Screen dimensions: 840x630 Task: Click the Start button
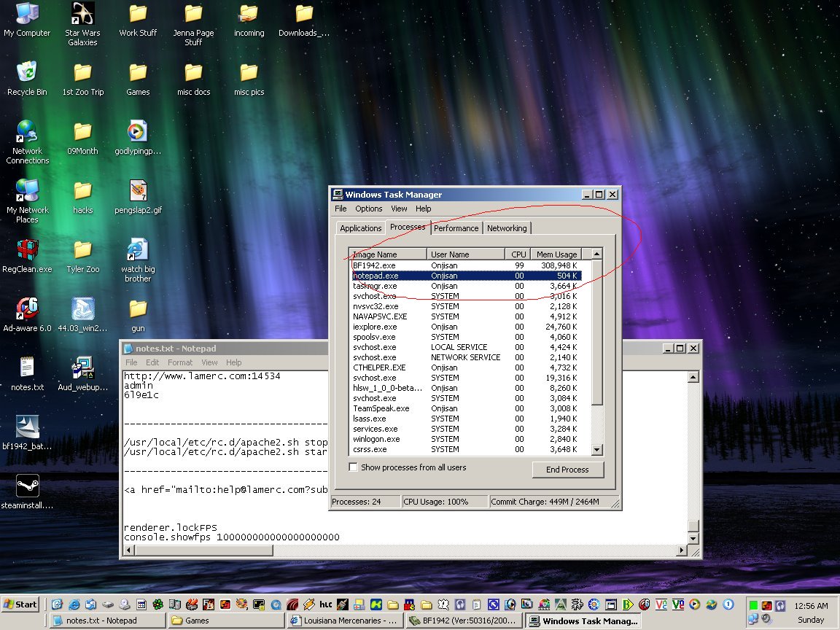tap(20, 604)
